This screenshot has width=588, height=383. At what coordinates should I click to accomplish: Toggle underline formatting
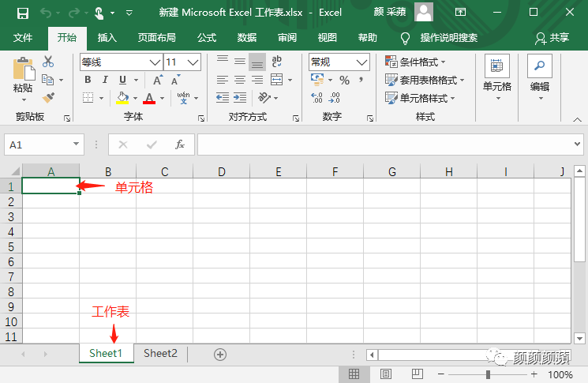122,80
